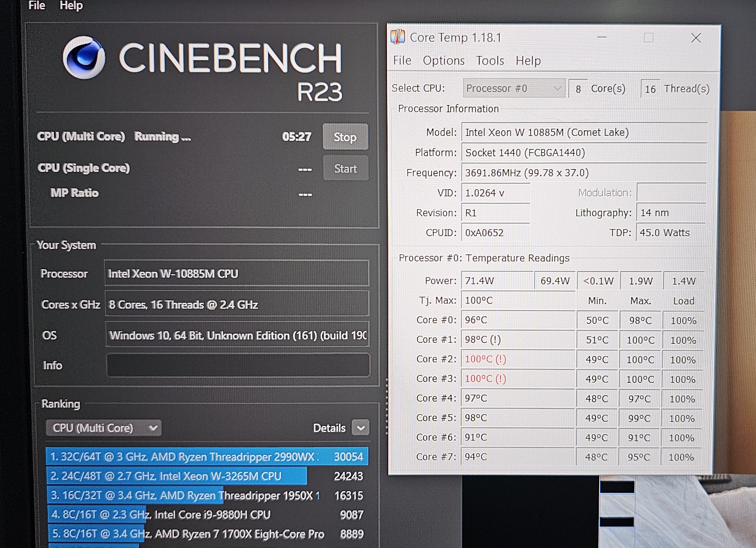Open Core Temp Options menu
Screen dimensions: 756x548
[x=444, y=61]
